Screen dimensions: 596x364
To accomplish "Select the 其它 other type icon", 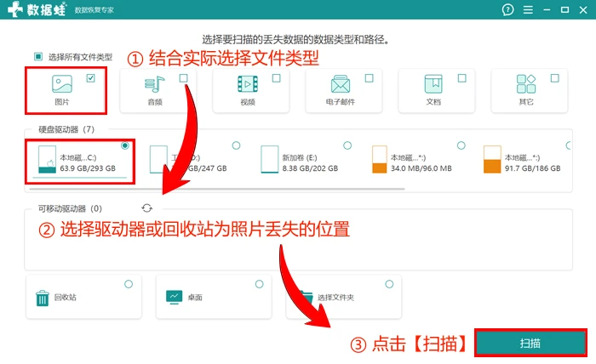I will [x=526, y=84].
